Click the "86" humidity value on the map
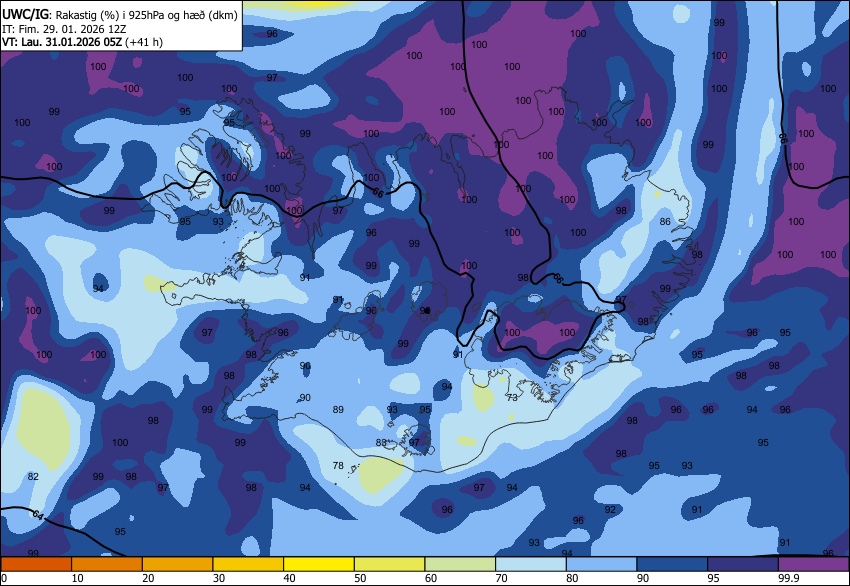 click(x=665, y=222)
